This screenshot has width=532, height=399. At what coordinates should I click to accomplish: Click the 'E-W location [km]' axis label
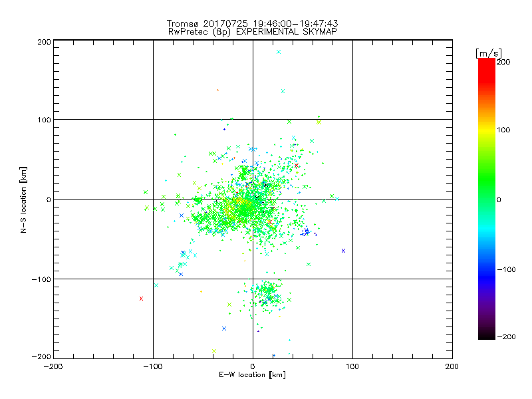click(252, 375)
